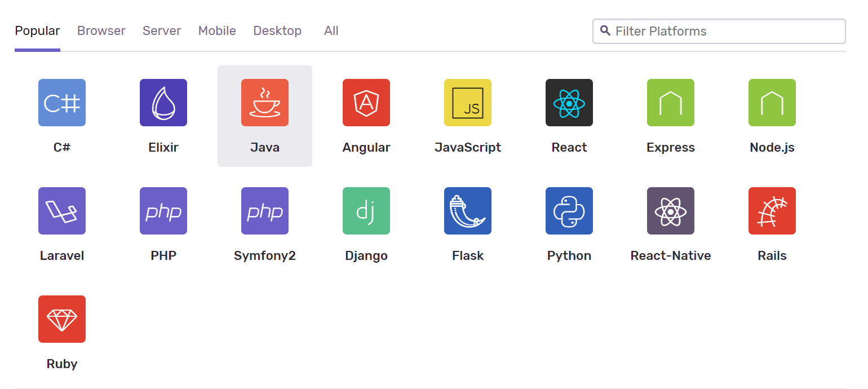Choose the Elixir droplet icon
868x389 pixels.
163,103
